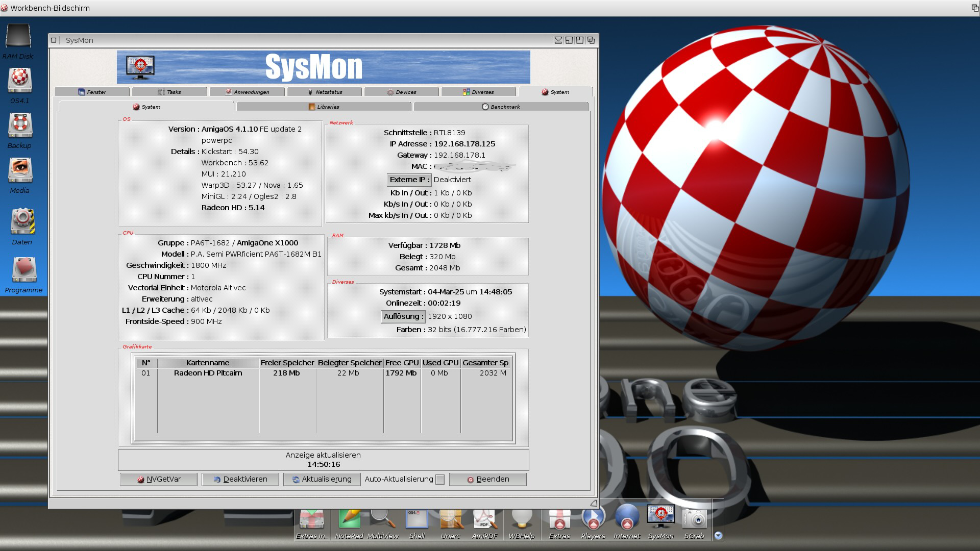
Task: Select the System sub-tab
Action: (x=146, y=107)
